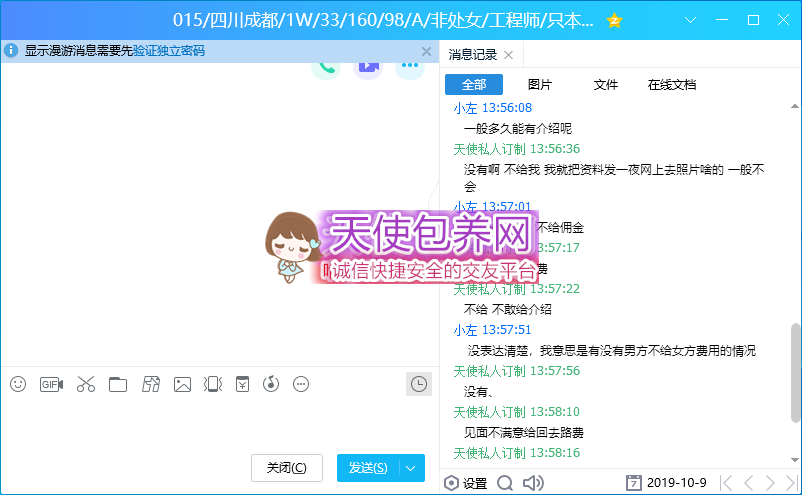Click sender line 天使私人订制 13:58:16
The image size is (802, 495).
517,453
